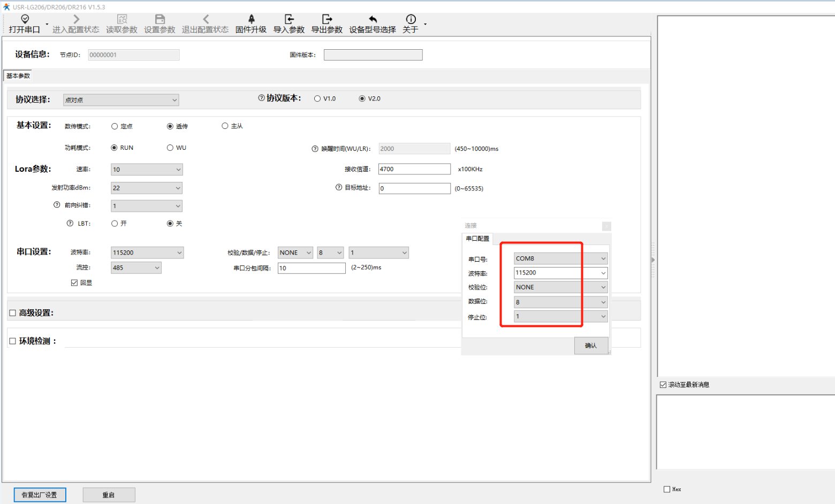Open the 协议选择 protocol dropdown
Image resolution: width=835 pixels, height=504 pixels.
121,100
